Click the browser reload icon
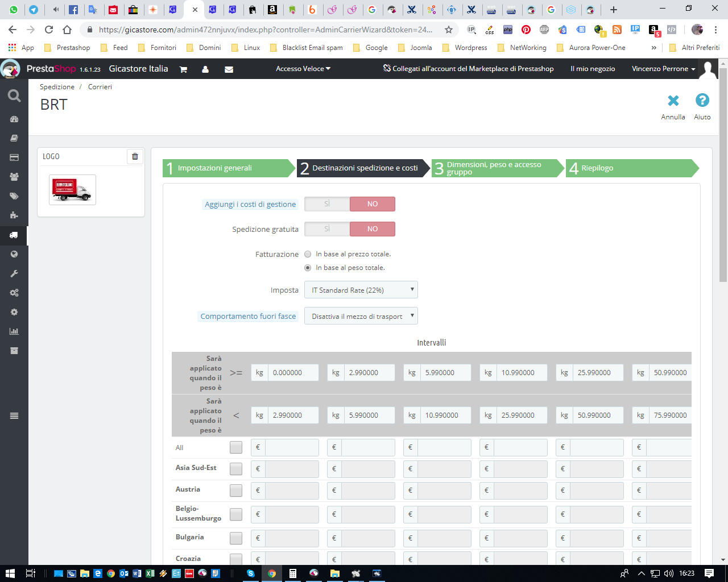728x582 pixels. (x=49, y=30)
